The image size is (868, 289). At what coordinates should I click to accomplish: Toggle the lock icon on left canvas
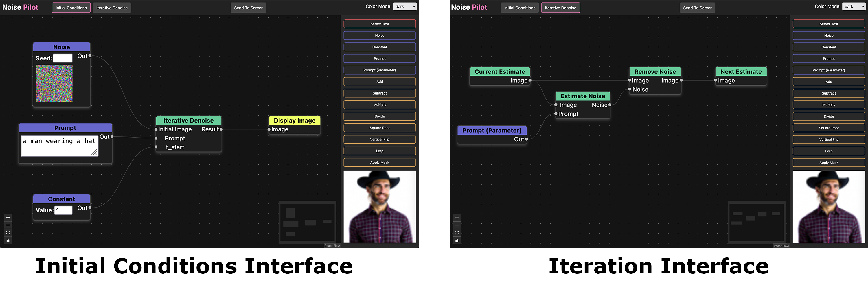tap(8, 240)
